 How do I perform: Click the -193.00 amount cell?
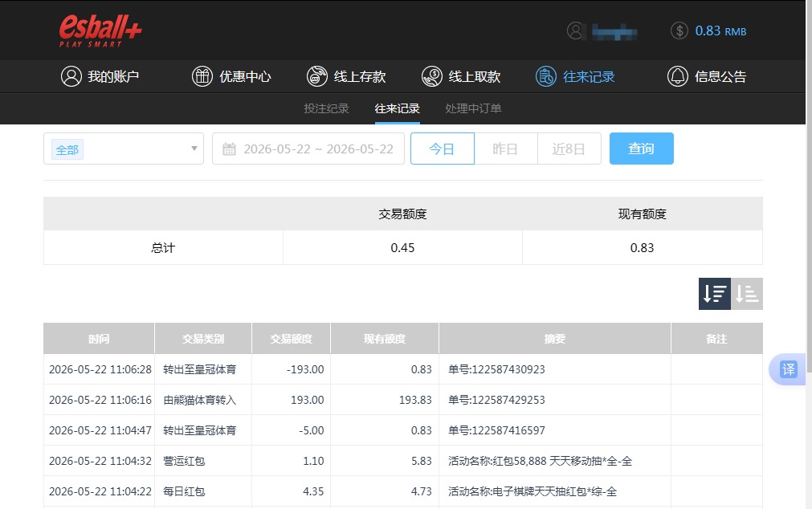point(305,369)
